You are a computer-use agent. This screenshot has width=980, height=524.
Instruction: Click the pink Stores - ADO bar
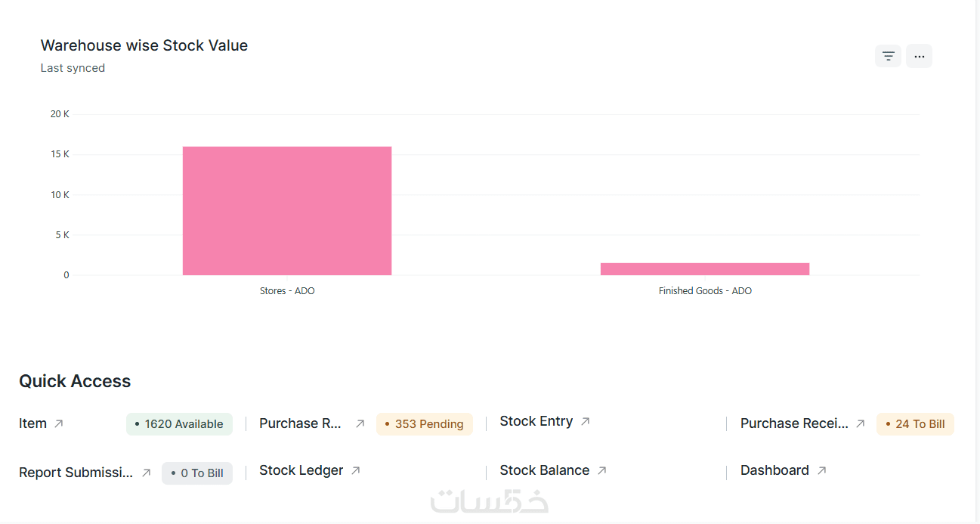pyautogui.click(x=287, y=211)
